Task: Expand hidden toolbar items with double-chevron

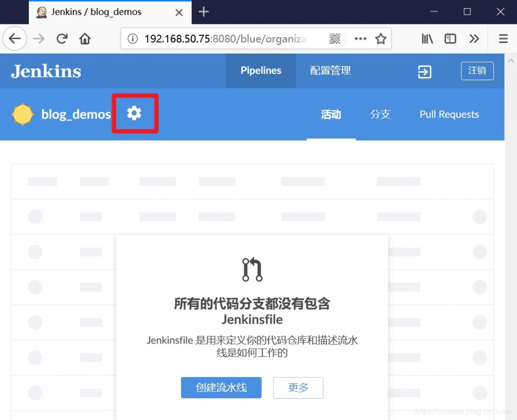Action: point(475,38)
